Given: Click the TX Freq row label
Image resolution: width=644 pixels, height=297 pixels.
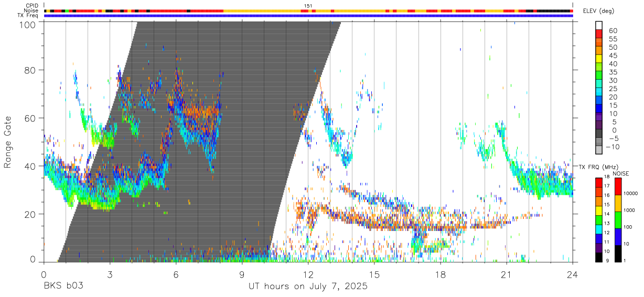Looking at the screenshot, I should tap(28, 16).
